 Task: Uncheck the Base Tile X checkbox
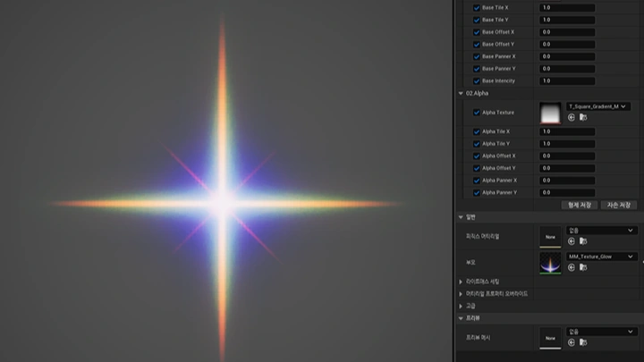point(476,7)
